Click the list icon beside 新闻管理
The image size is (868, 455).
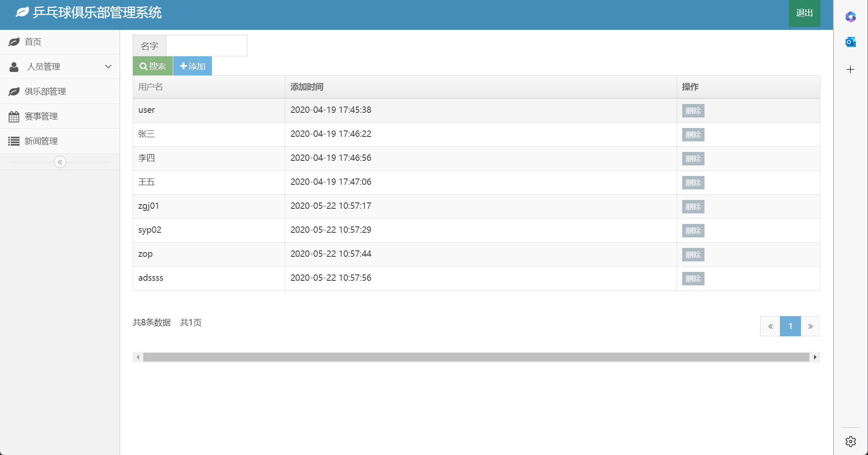tap(14, 141)
